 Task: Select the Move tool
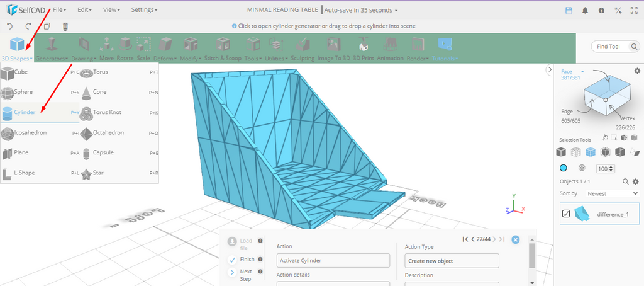tap(106, 49)
